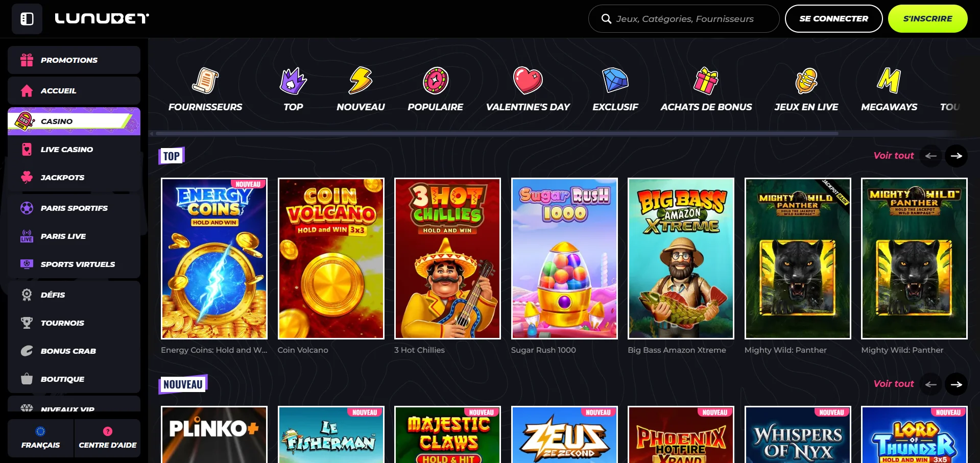The image size is (980, 463).
Task: Click the Paris Live icon
Action: click(x=27, y=236)
